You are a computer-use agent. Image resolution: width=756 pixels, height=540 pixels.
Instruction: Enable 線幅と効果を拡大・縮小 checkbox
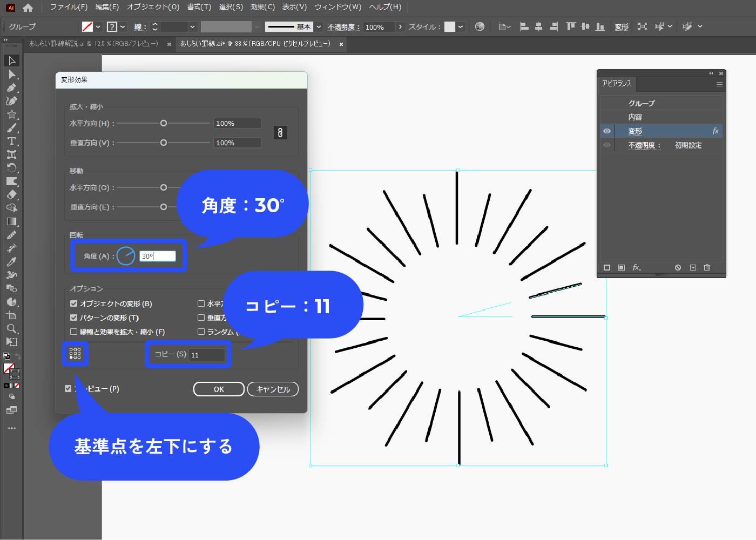pyautogui.click(x=74, y=332)
